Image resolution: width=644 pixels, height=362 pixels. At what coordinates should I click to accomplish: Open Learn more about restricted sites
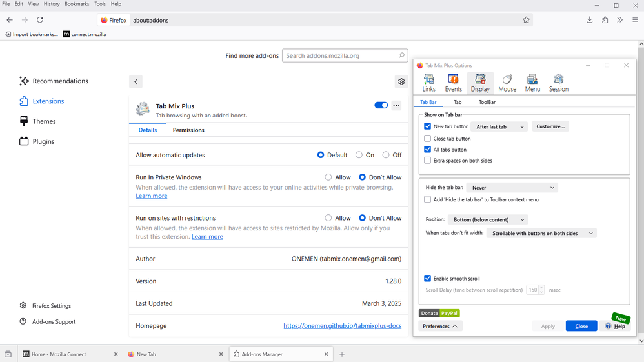pyautogui.click(x=207, y=237)
